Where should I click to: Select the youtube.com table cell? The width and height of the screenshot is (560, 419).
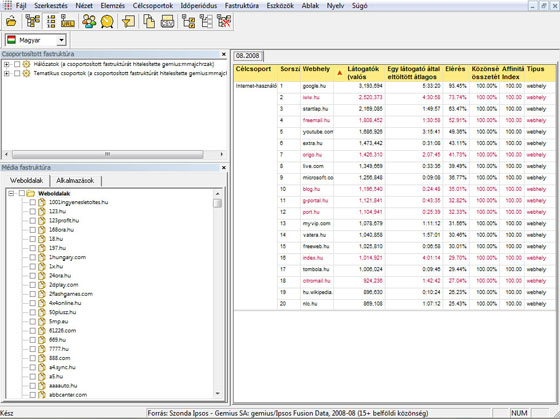[317, 132]
